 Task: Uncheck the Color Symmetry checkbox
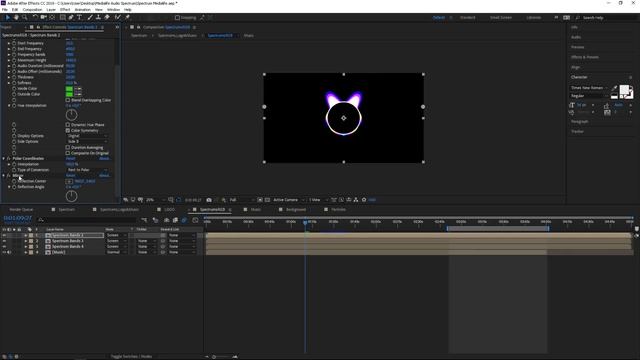(x=68, y=131)
